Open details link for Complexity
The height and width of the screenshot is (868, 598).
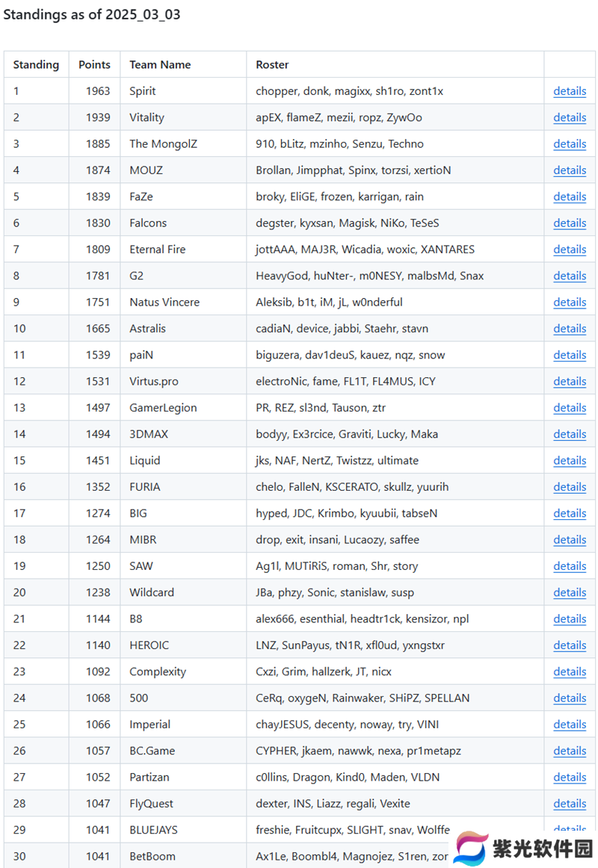pos(569,672)
